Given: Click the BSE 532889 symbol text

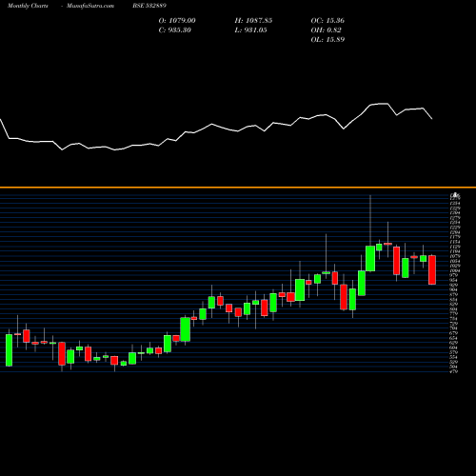Looking at the screenshot, I should click(x=149, y=6).
